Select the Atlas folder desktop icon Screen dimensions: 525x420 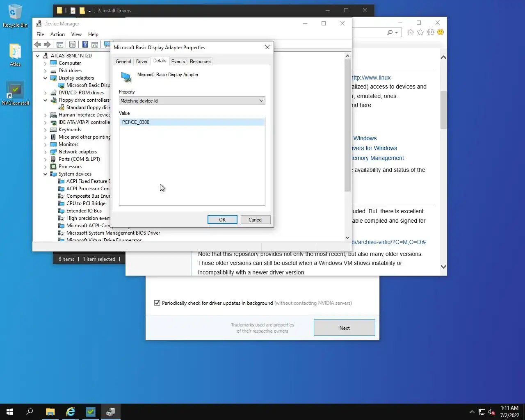15,55
